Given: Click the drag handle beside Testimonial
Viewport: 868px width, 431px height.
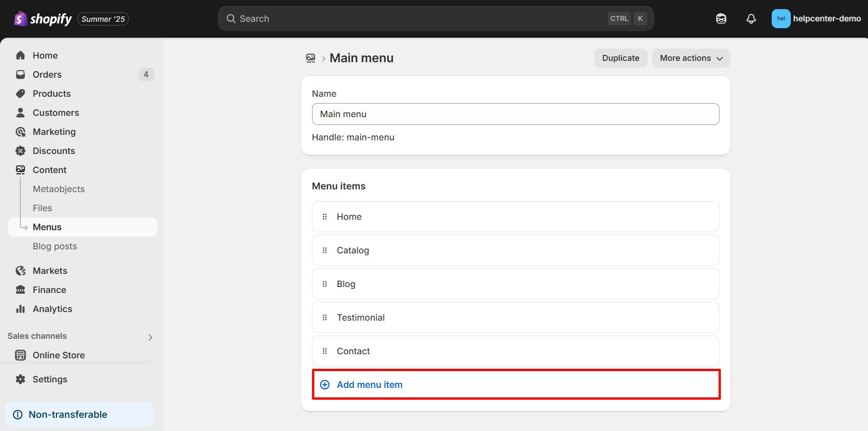Looking at the screenshot, I should (325, 317).
